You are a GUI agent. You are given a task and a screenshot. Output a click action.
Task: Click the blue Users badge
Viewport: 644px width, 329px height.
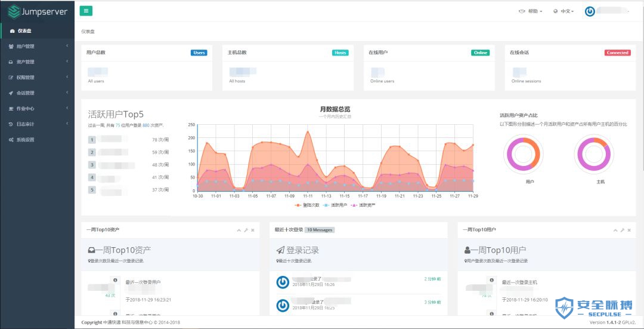(199, 53)
